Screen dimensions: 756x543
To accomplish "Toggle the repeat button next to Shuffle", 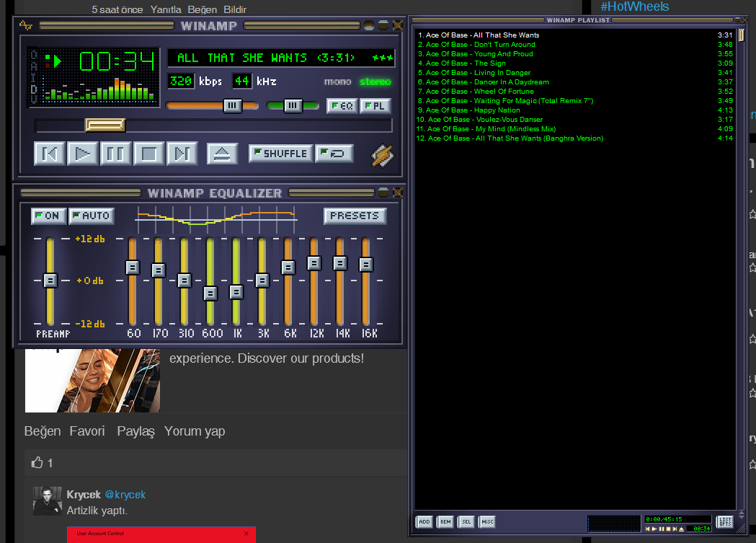I will coord(334,154).
